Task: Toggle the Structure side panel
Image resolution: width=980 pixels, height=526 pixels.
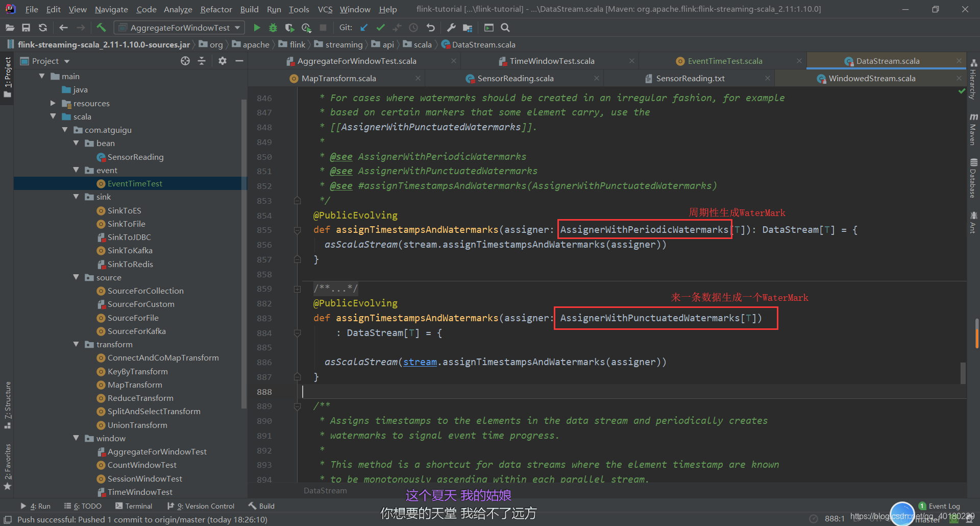Action: pyautogui.click(x=8, y=404)
